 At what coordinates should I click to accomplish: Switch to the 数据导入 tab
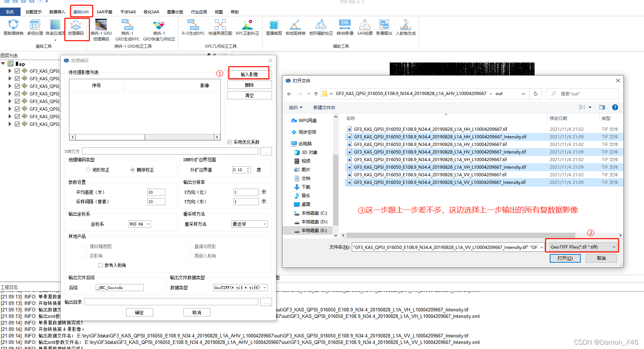coord(57,12)
